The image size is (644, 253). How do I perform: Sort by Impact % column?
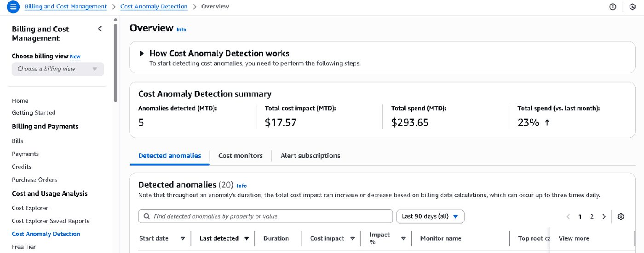pos(403,239)
